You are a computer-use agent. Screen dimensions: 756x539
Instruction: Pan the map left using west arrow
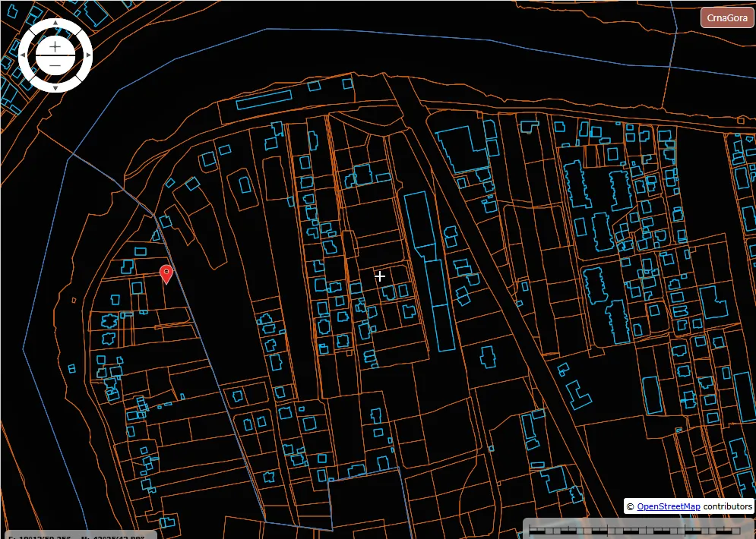[x=22, y=55]
